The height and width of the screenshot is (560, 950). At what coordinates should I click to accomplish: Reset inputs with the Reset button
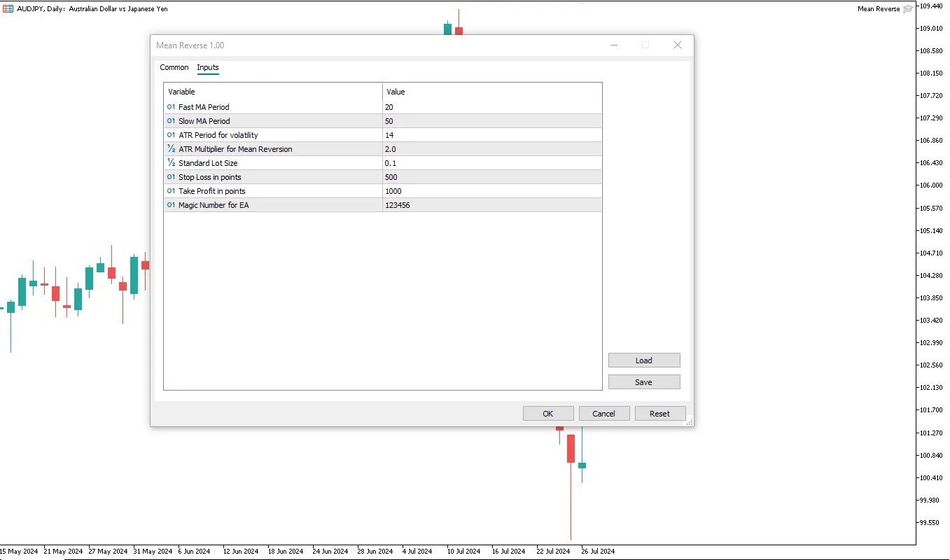click(x=659, y=414)
